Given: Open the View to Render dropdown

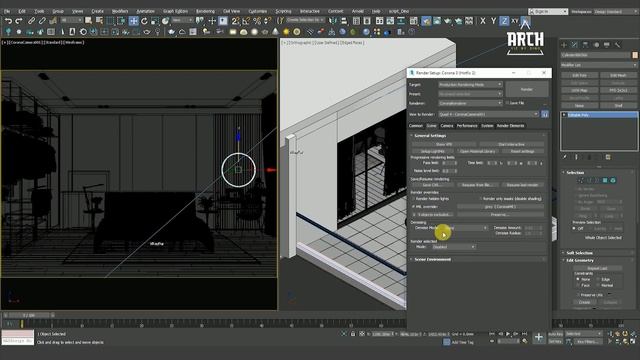Looking at the screenshot, I should 489,114.
